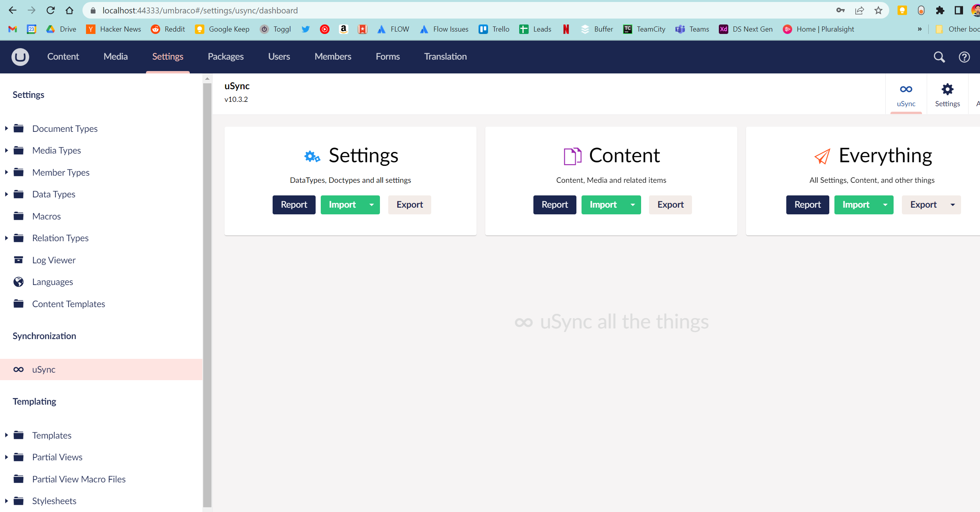Open the backoffice search magnifier
This screenshot has width=980, height=512.
pos(939,57)
